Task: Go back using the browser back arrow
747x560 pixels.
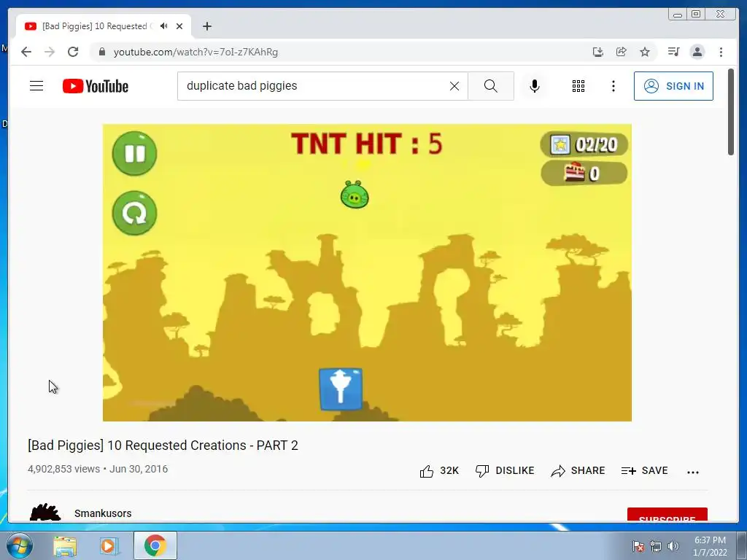Action: (26, 52)
